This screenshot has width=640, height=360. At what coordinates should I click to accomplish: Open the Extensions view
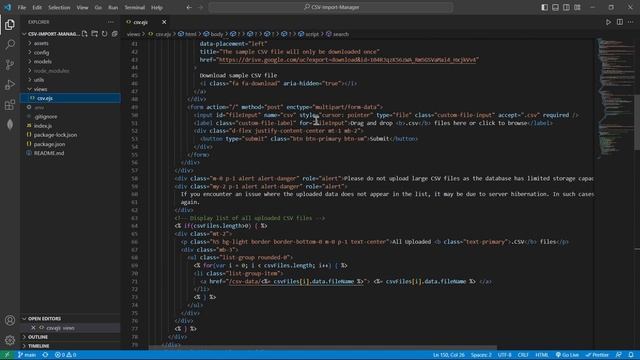(x=10, y=105)
